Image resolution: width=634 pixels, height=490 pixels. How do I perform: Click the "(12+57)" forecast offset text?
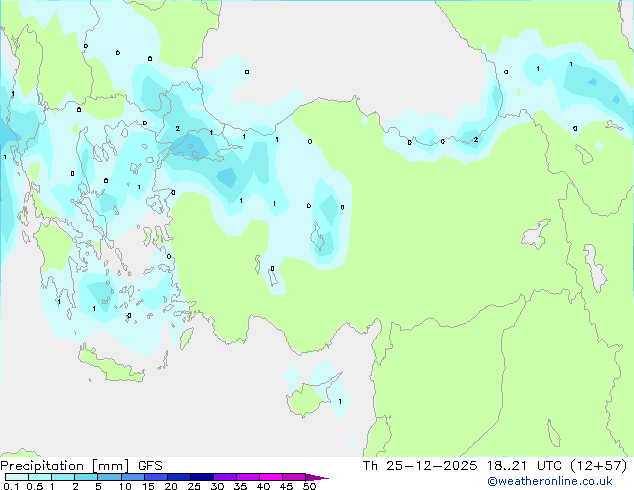[599, 466]
